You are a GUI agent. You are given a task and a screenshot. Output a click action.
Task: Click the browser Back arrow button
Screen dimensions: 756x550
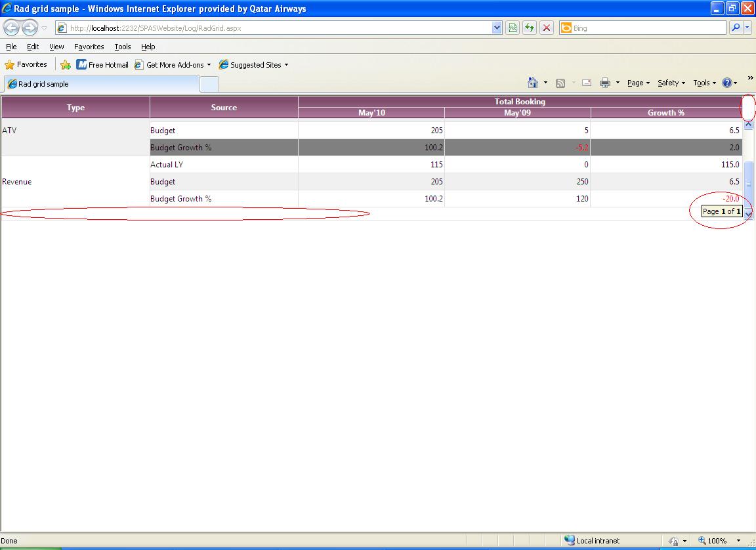[12, 28]
